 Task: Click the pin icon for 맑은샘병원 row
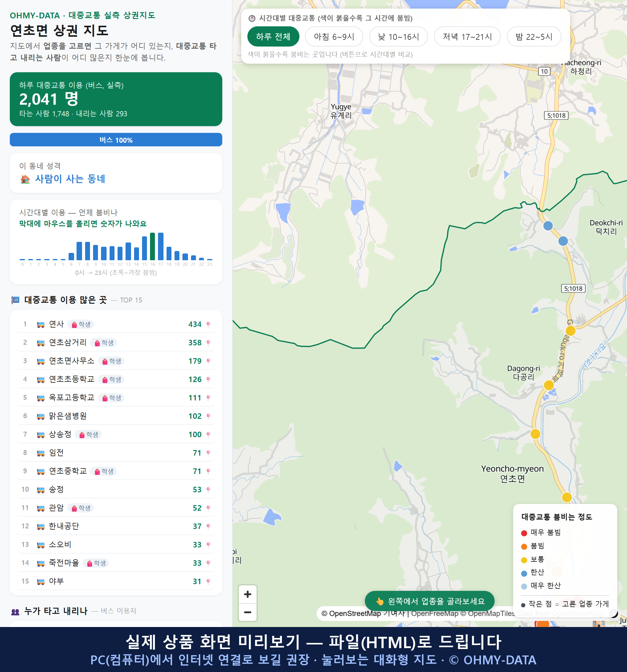pyautogui.click(x=208, y=416)
